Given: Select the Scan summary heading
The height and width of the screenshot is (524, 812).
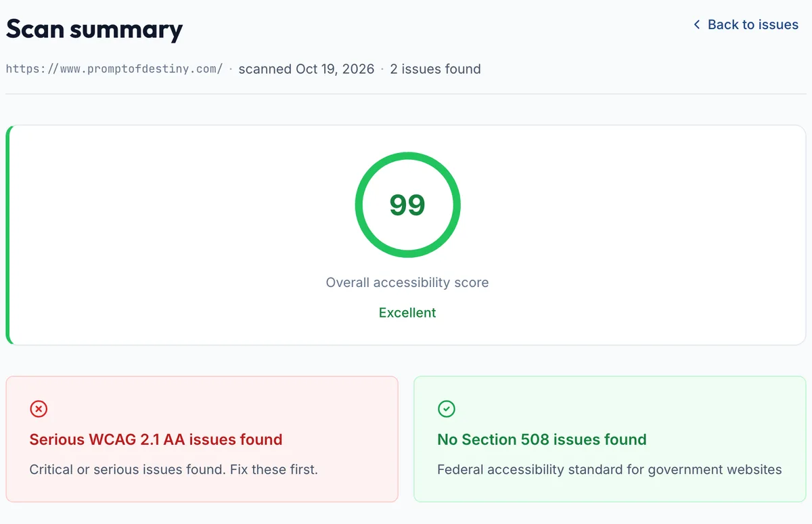Looking at the screenshot, I should [94, 29].
